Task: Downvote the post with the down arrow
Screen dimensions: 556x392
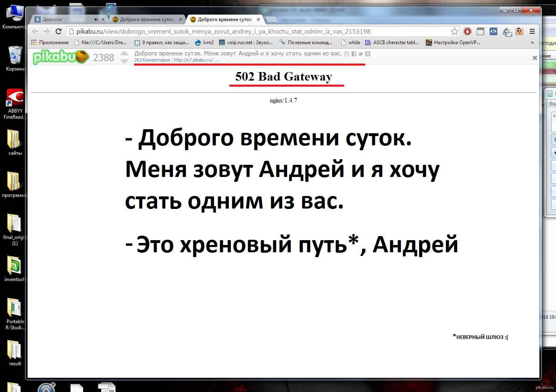Action: pyautogui.click(x=124, y=62)
